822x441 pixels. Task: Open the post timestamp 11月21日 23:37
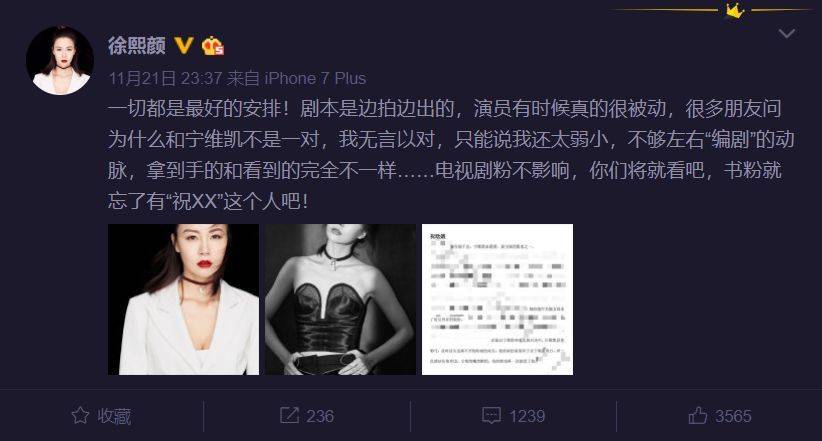(165, 79)
